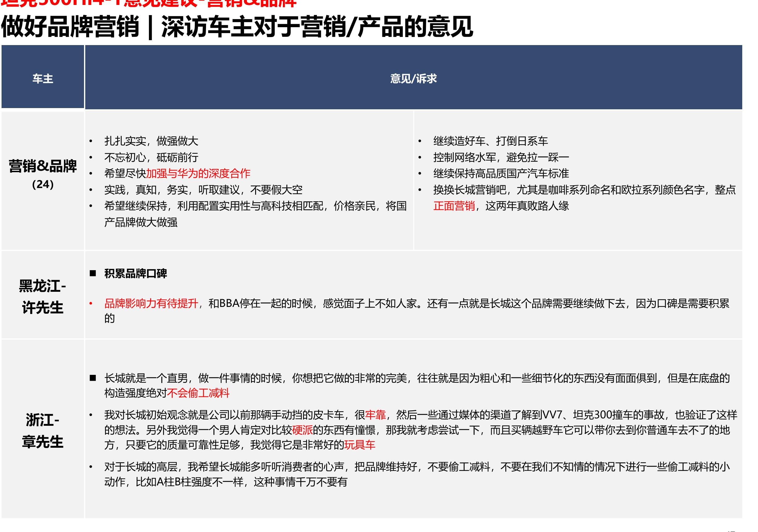Click paragraph starting '长城就是一个直男'
This screenshot has height=532, width=758.
click(417, 385)
